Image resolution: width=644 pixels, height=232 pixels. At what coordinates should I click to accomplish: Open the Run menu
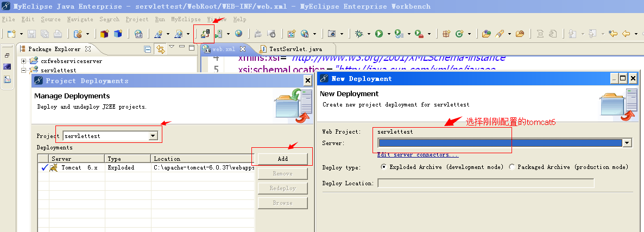coord(160,20)
